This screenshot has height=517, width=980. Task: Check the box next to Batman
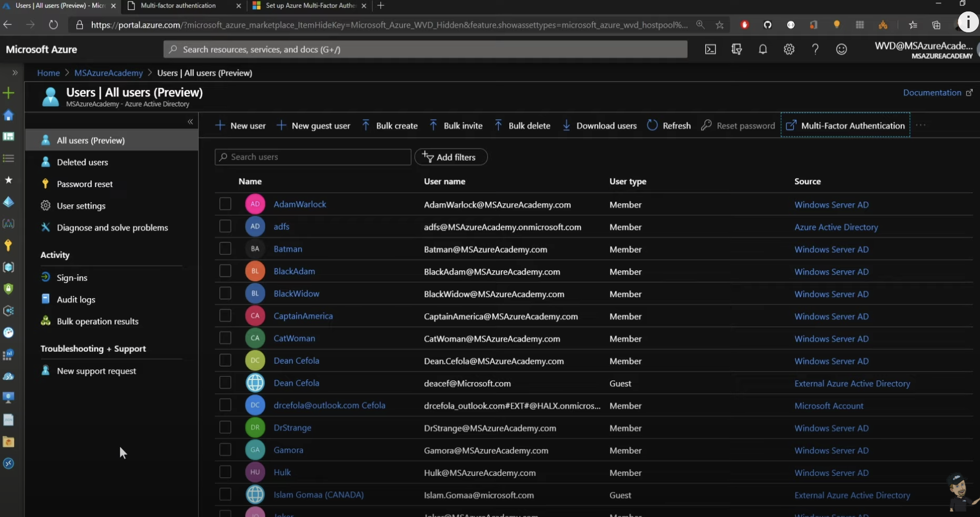click(x=225, y=249)
